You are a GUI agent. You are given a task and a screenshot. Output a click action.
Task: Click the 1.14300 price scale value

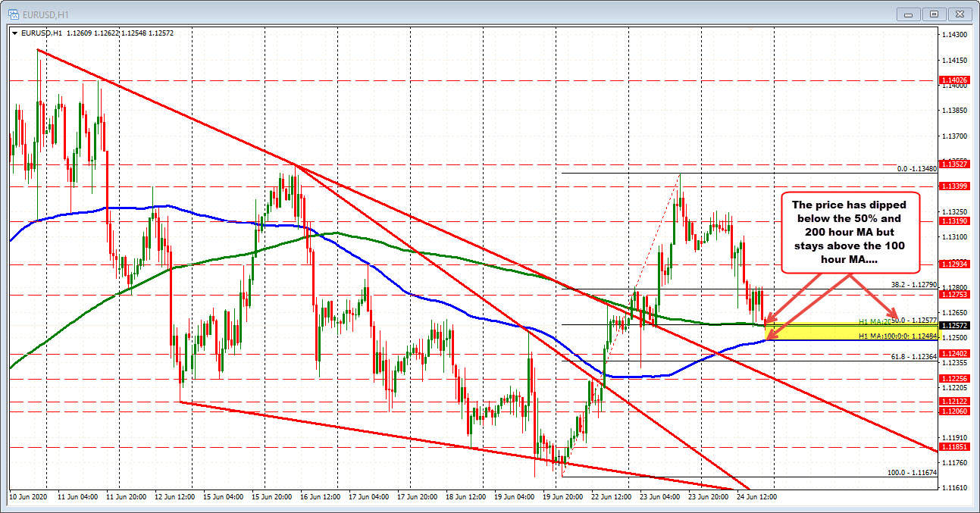(x=953, y=35)
